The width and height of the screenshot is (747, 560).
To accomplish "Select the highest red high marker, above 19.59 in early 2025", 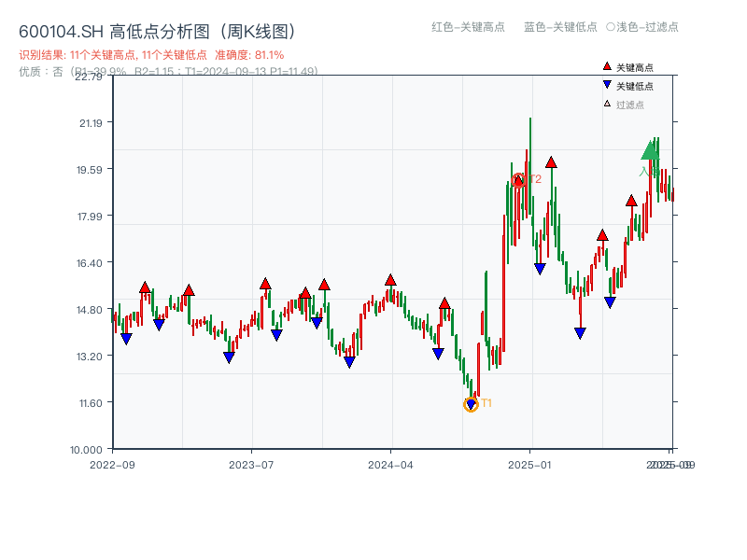I will 551,162.
